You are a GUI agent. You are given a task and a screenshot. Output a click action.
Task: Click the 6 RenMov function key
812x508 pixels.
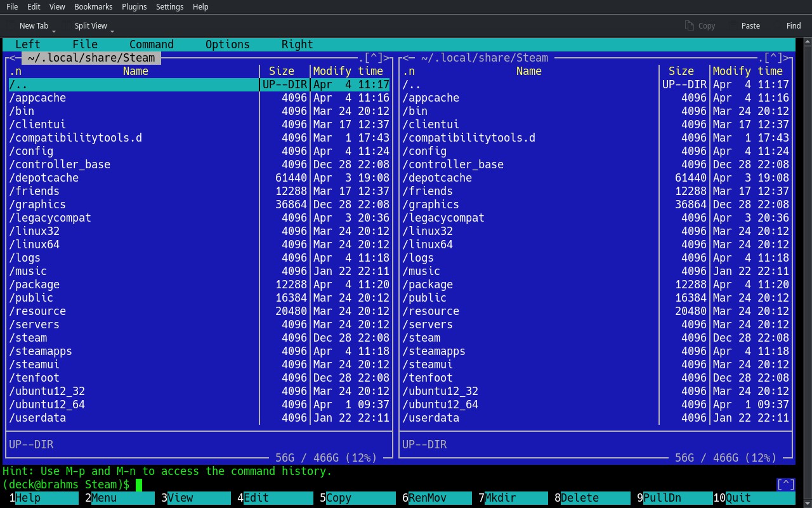(437, 498)
